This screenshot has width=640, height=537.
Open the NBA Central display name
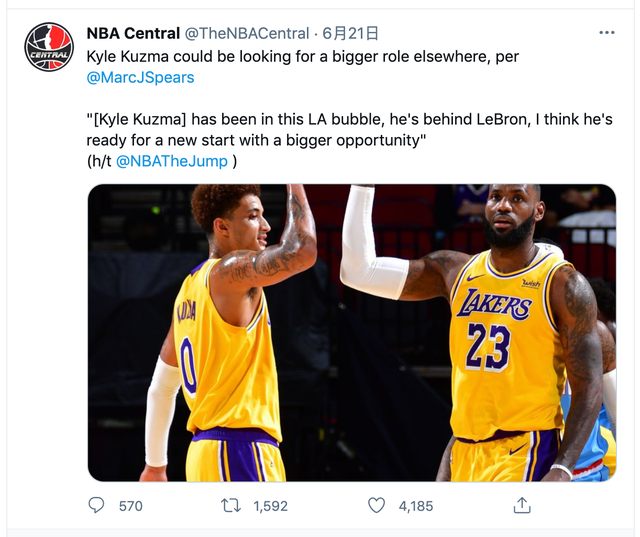click(x=133, y=34)
